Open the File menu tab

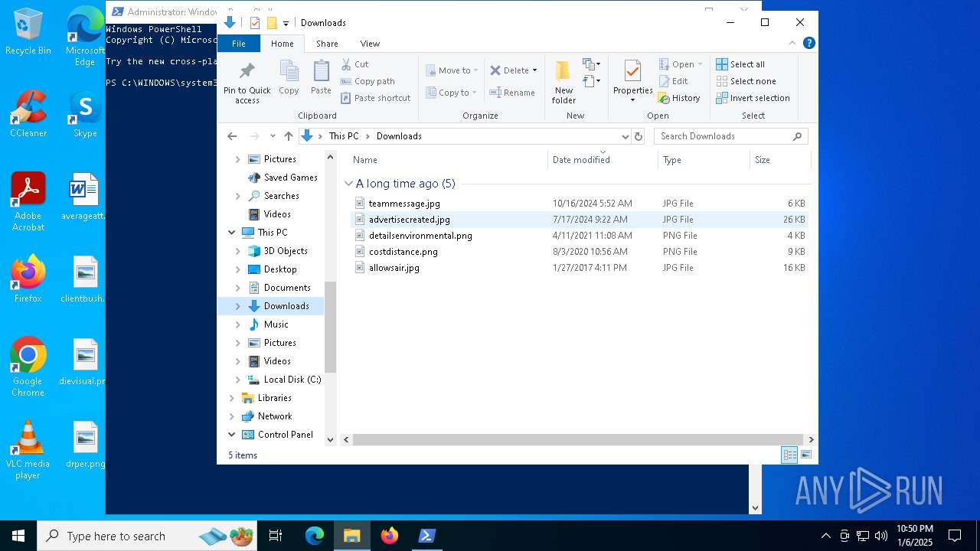point(239,44)
